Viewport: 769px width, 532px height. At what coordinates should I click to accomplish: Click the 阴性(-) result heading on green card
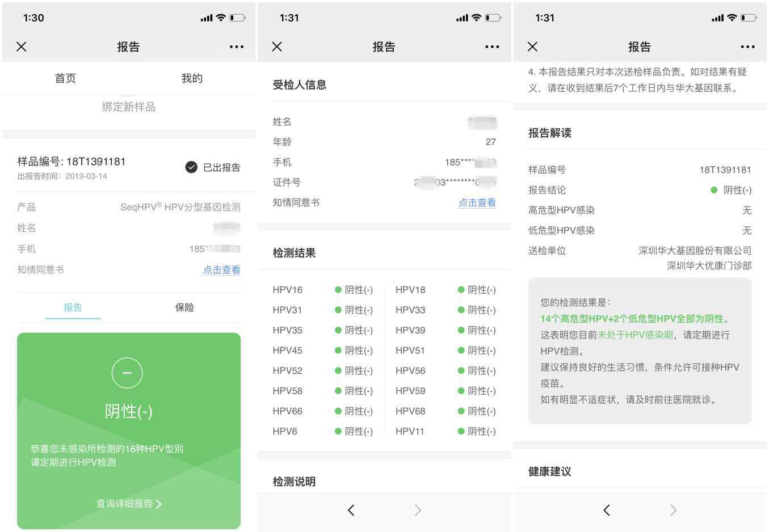[128, 411]
